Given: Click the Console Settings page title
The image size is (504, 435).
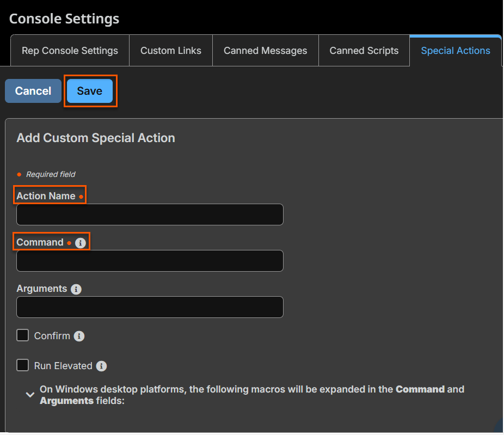Looking at the screenshot, I should pos(64,19).
